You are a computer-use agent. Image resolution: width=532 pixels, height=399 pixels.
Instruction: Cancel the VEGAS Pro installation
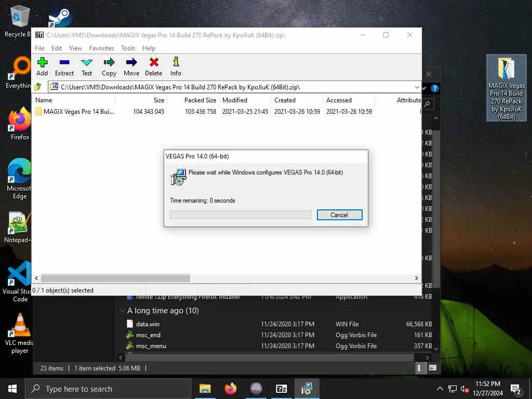pyautogui.click(x=339, y=215)
